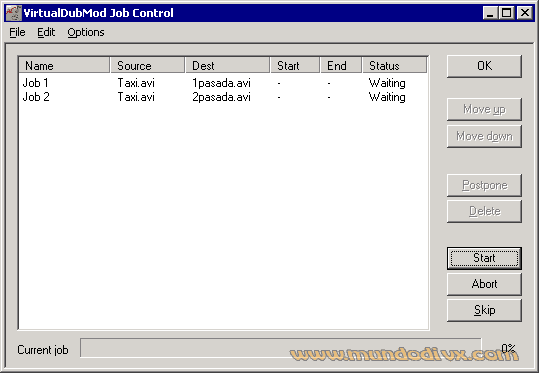This screenshot has height=373, width=539.
Task: Click the 2pasada.avi destination cell
Action: (221, 97)
